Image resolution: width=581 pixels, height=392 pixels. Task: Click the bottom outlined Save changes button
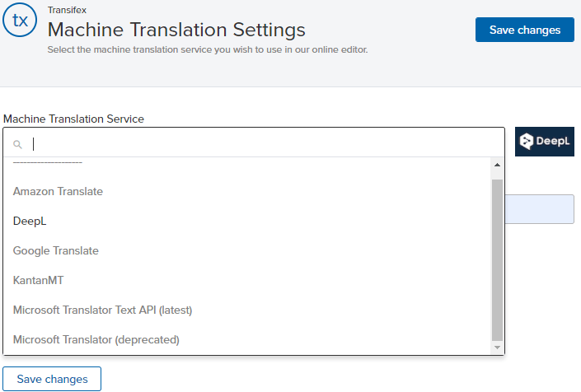pos(52,379)
